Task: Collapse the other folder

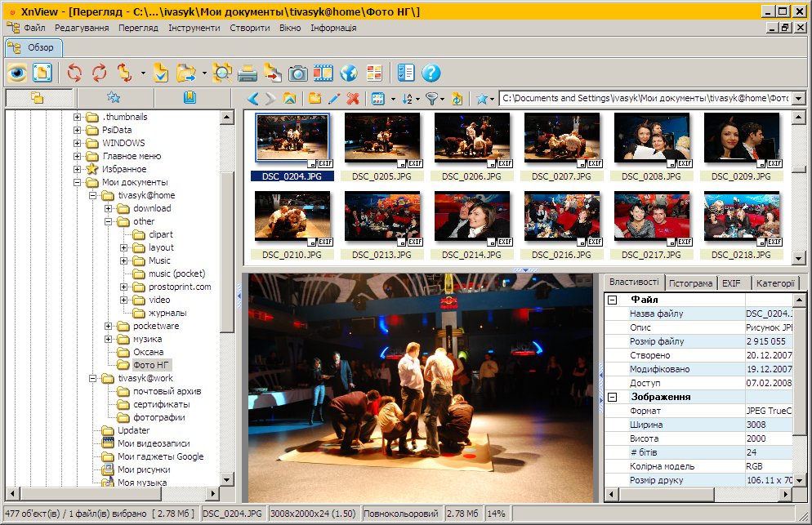Action: [x=108, y=221]
